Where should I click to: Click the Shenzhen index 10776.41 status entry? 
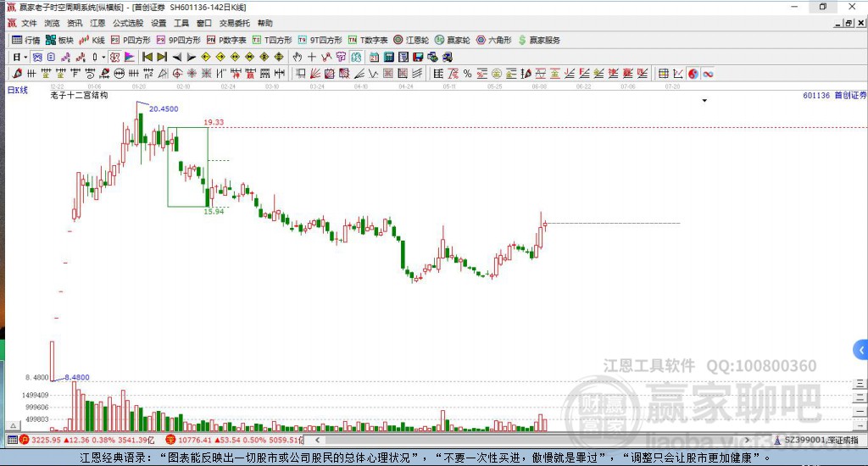click(234, 440)
